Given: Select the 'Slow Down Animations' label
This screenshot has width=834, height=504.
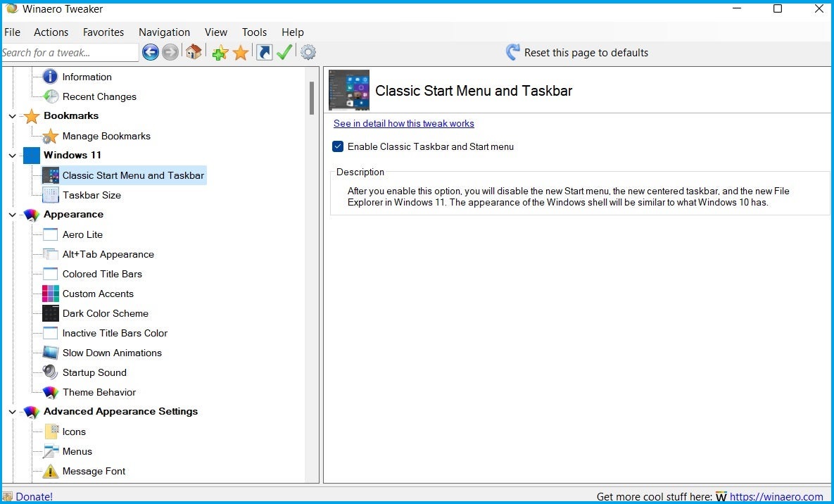Looking at the screenshot, I should click(x=112, y=353).
